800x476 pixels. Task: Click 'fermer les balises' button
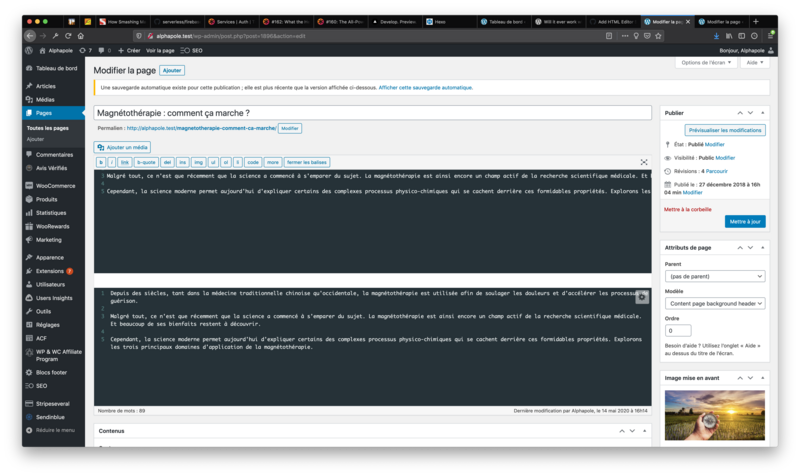[x=307, y=162]
